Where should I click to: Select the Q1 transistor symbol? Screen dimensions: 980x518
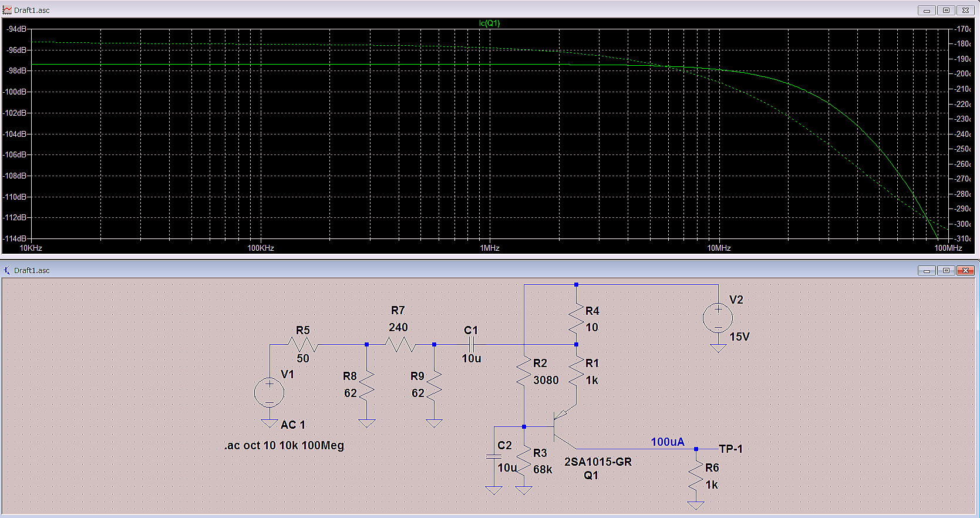(565, 427)
